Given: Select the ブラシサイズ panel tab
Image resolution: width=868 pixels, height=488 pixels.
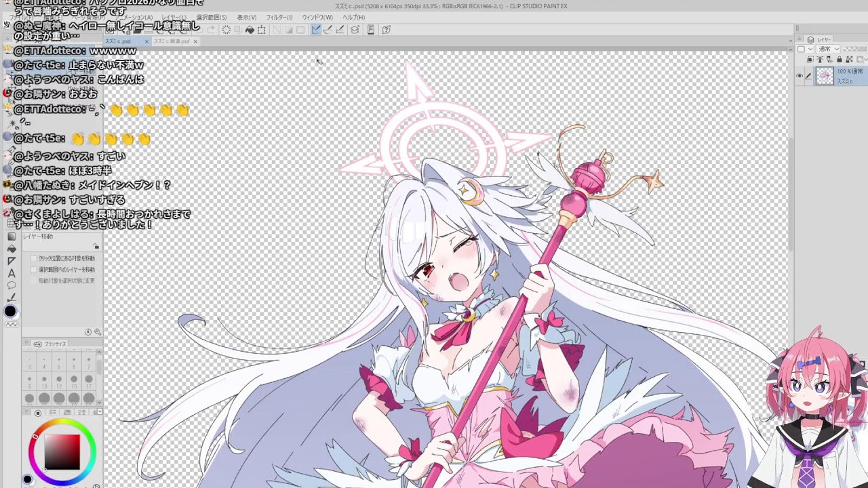Looking at the screenshot, I should click(x=50, y=344).
